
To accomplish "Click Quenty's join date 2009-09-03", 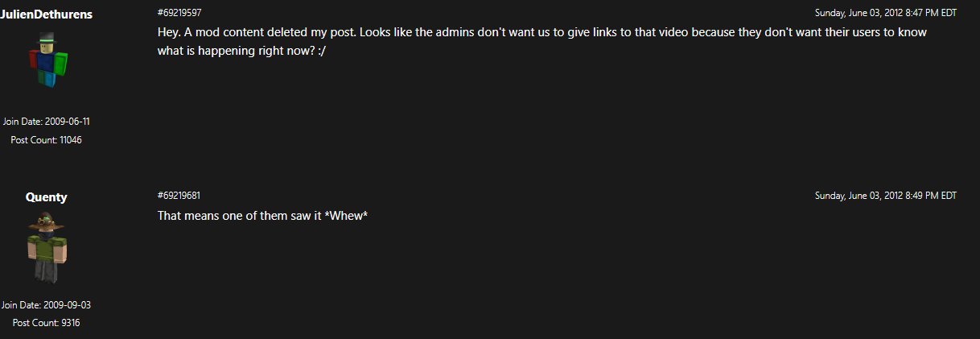I will [x=46, y=305].
